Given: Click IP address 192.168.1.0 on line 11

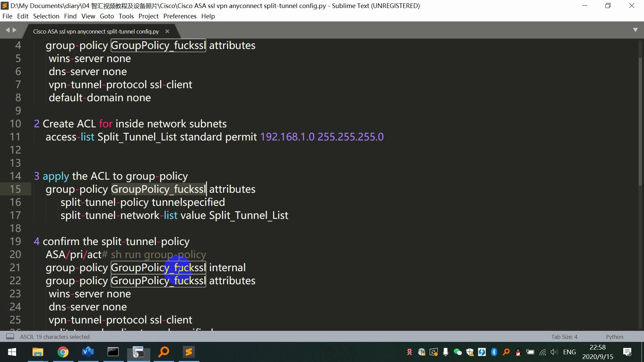Looking at the screenshot, I should click(287, 137).
